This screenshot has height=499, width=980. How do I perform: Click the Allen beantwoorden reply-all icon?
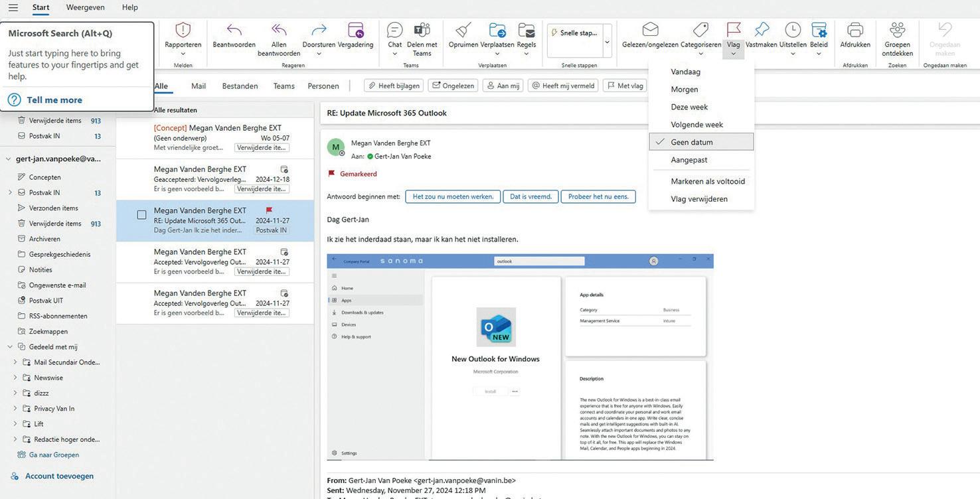pos(279,30)
